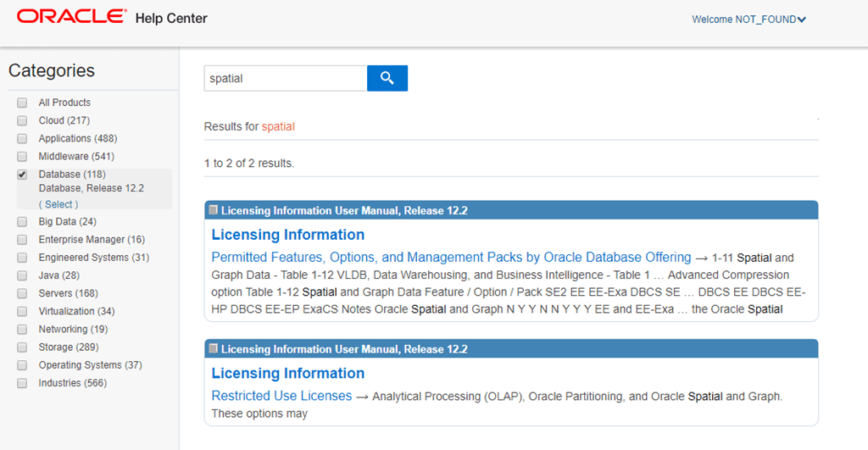Uncheck the Database (118) checkbox

22,175
